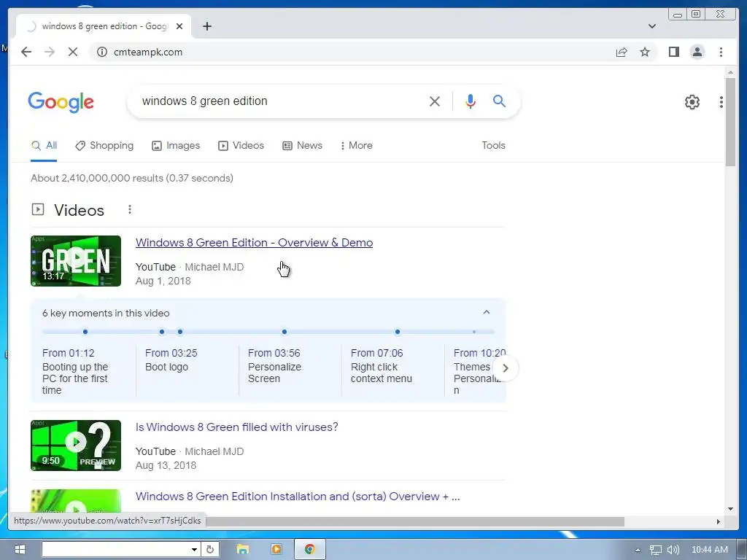Expand the tab search dropdown arrow
The image size is (747, 560).
pos(651,26)
